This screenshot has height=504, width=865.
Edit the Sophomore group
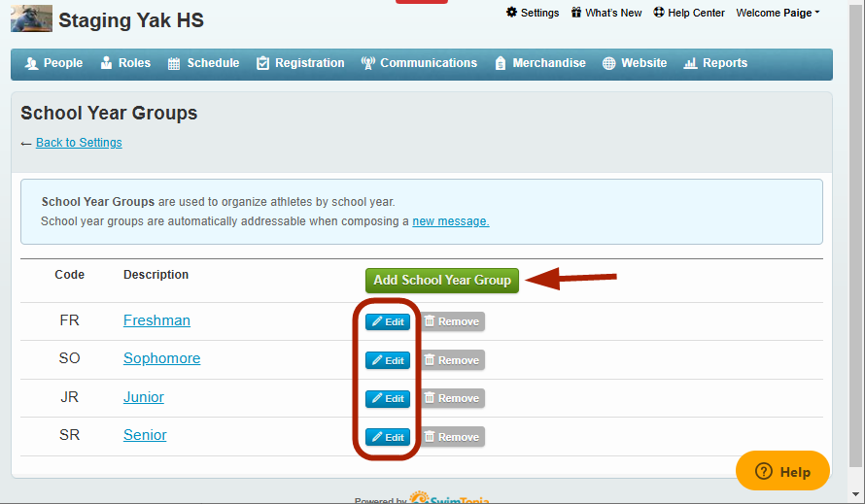click(x=388, y=360)
